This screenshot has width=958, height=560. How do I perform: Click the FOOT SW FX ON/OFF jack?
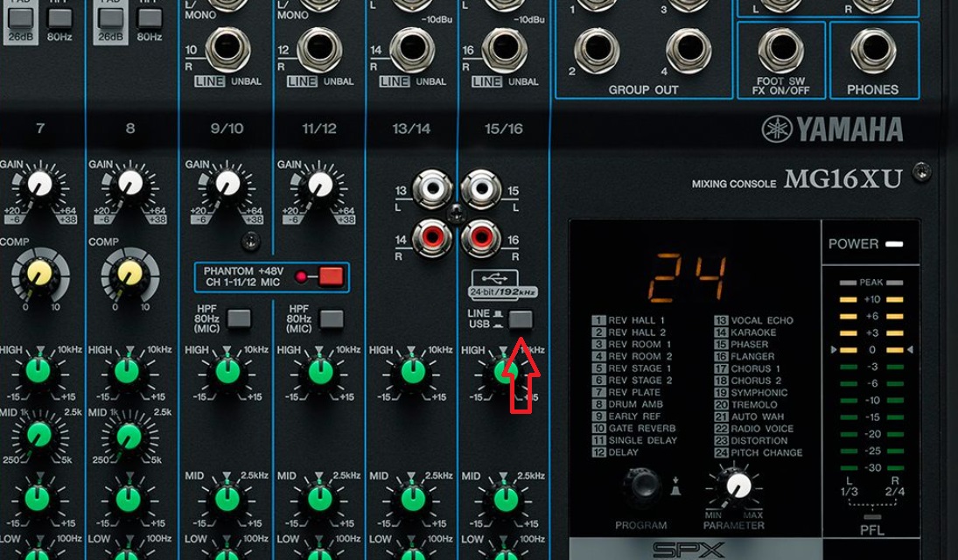point(781,51)
